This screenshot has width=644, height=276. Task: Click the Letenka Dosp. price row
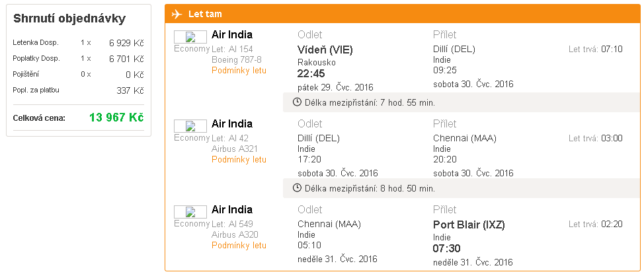point(79,43)
